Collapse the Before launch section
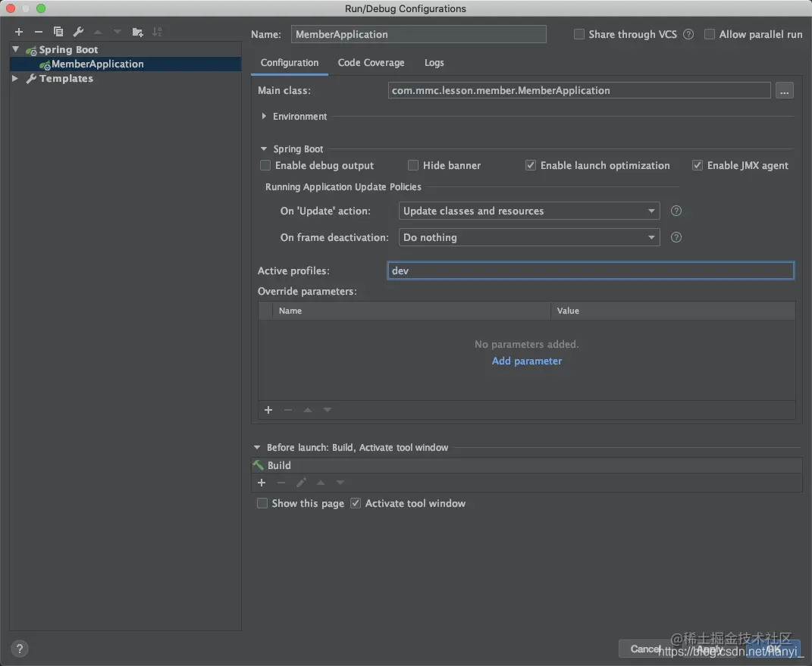The width and height of the screenshot is (812, 666). [x=257, y=448]
